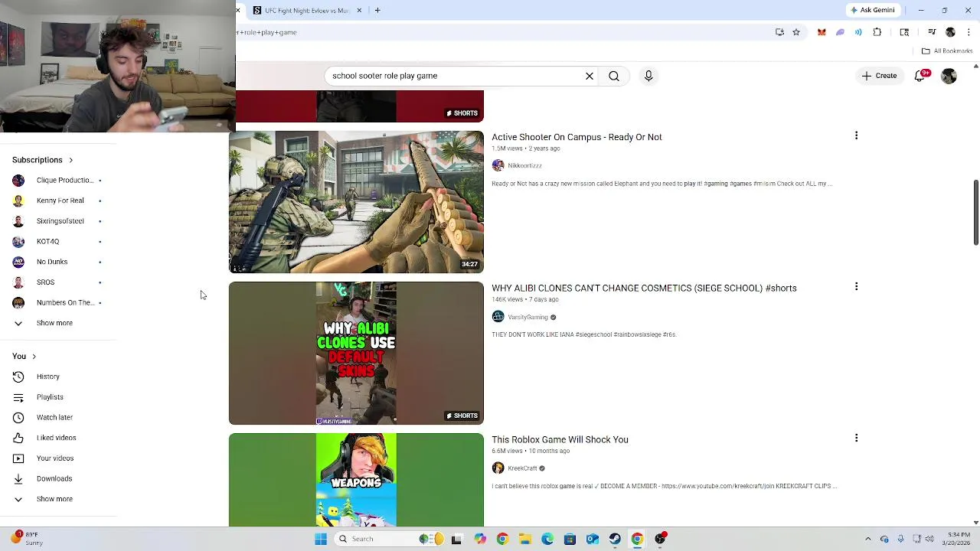Image resolution: width=980 pixels, height=551 pixels.
Task: Open the media controls music icon
Action: pos(932,32)
